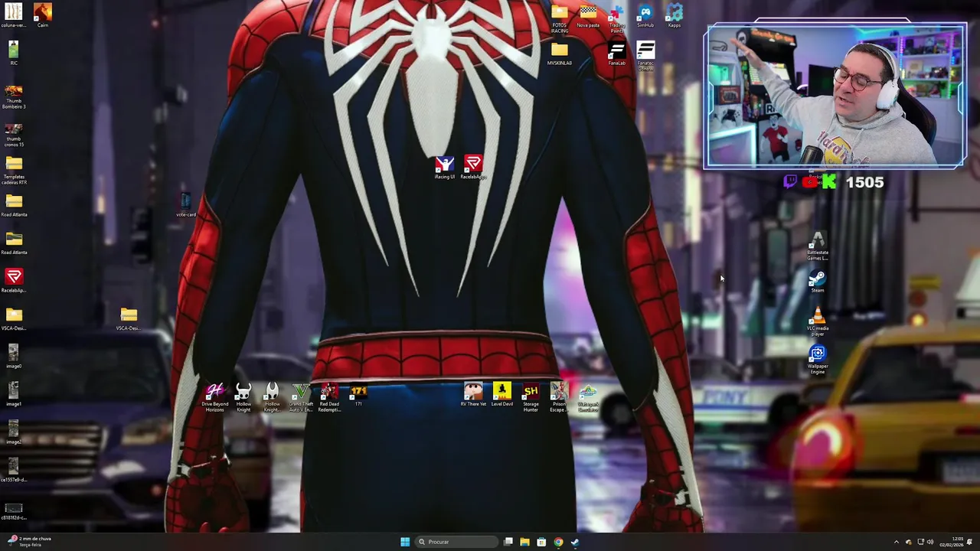Image resolution: width=980 pixels, height=551 pixels.
Task: Launch the Fanatec Control shortcut
Action: 645,57
